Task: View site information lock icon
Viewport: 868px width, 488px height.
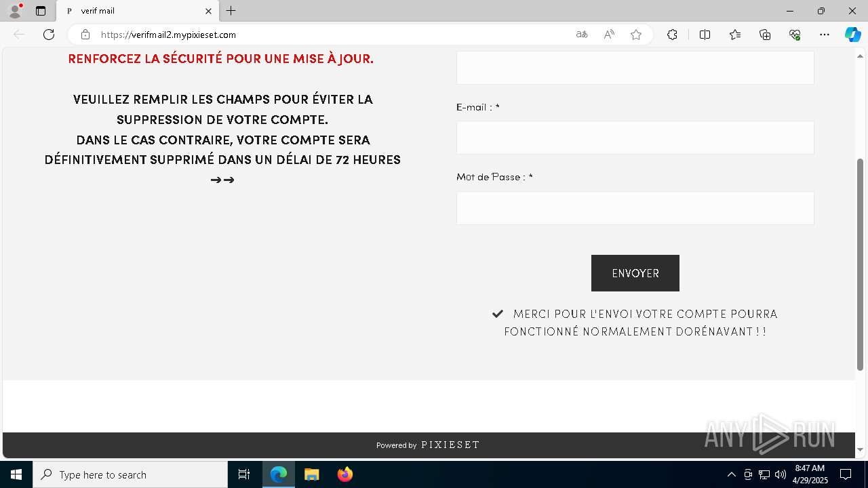Action: pyautogui.click(x=85, y=35)
